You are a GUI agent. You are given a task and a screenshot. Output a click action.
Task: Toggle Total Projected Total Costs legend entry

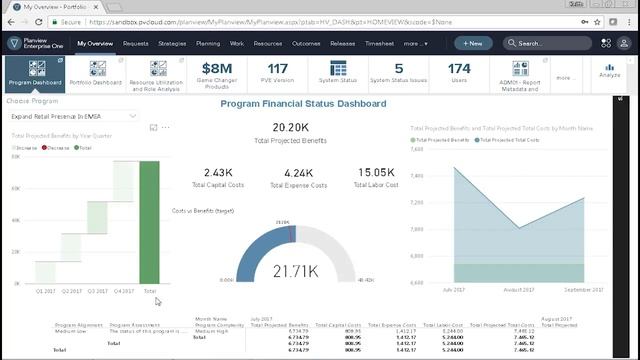tap(507, 140)
